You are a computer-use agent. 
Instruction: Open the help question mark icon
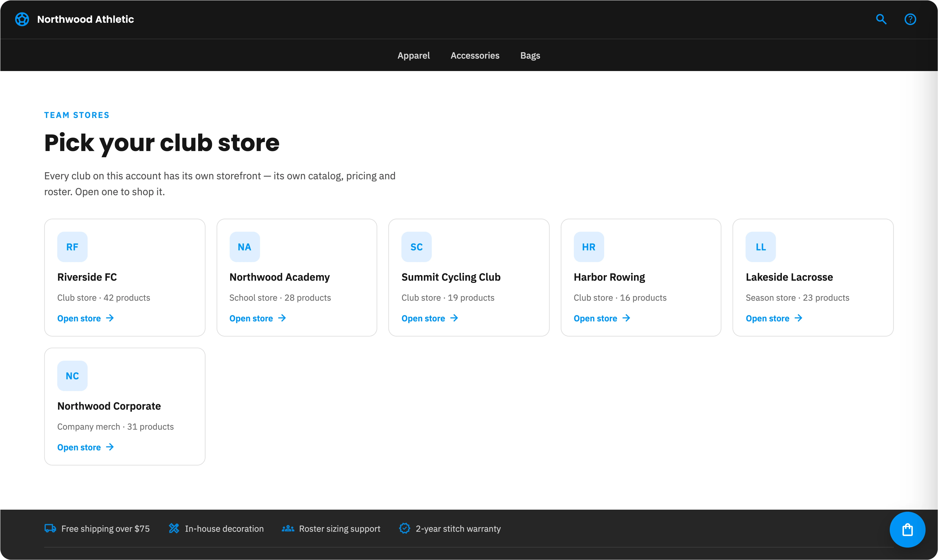pyautogui.click(x=910, y=19)
